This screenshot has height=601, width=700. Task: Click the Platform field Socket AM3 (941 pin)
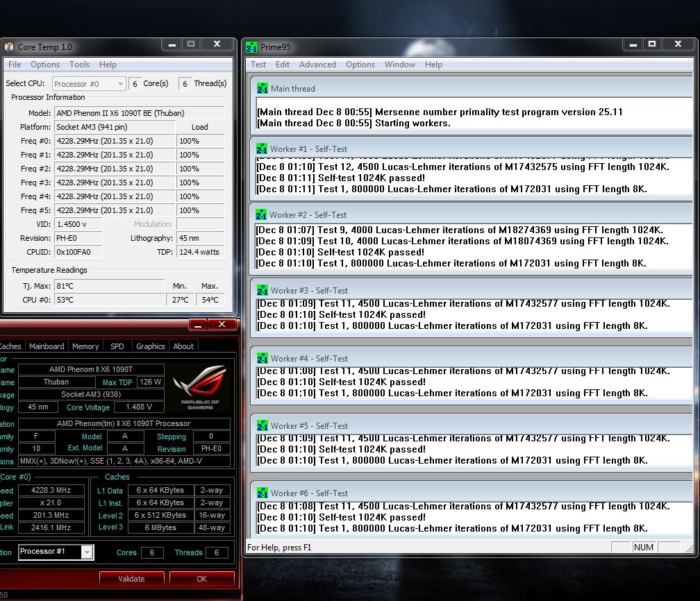click(x=115, y=127)
